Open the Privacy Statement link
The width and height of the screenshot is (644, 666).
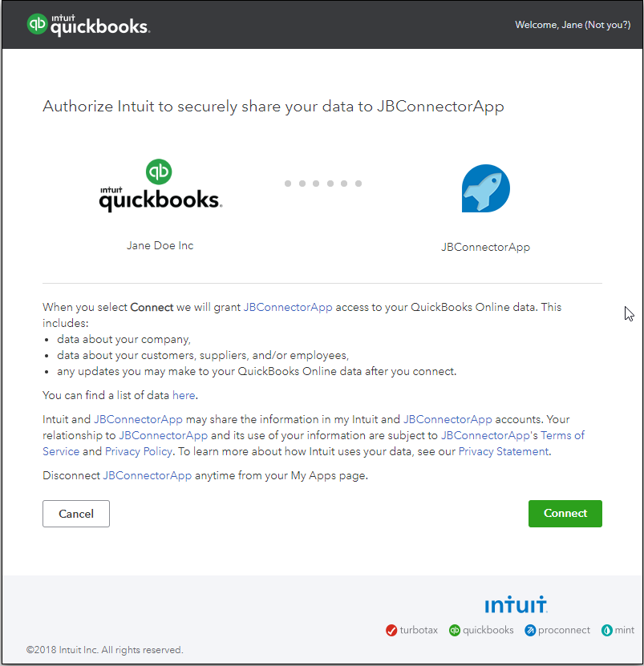pos(503,451)
